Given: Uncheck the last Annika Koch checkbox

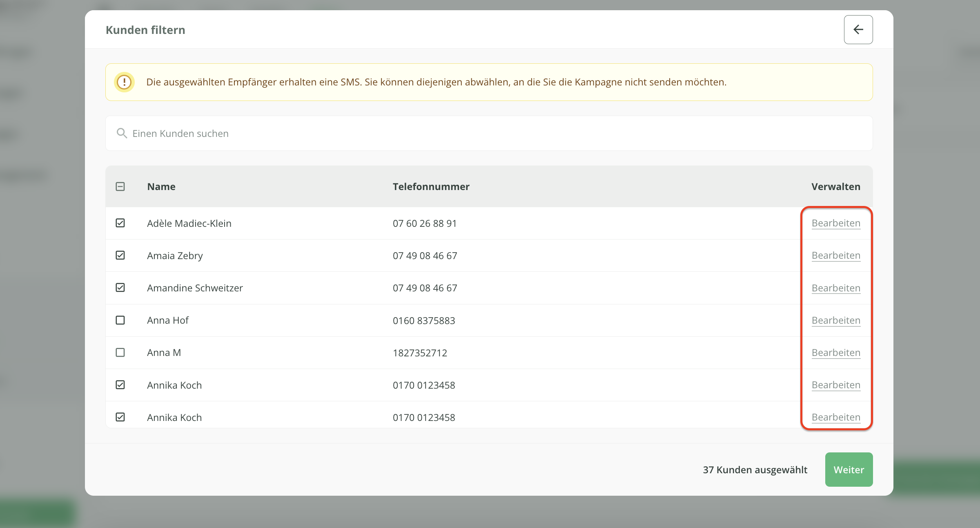Looking at the screenshot, I should coord(120,417).
